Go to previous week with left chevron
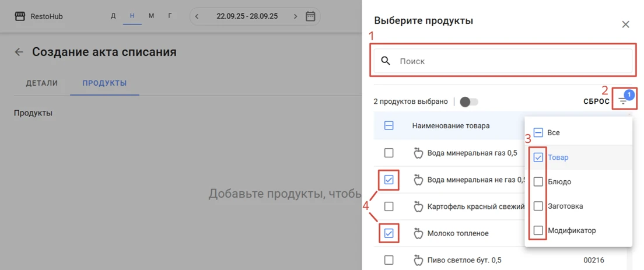644x270 pixels. [x=197, y=16]
